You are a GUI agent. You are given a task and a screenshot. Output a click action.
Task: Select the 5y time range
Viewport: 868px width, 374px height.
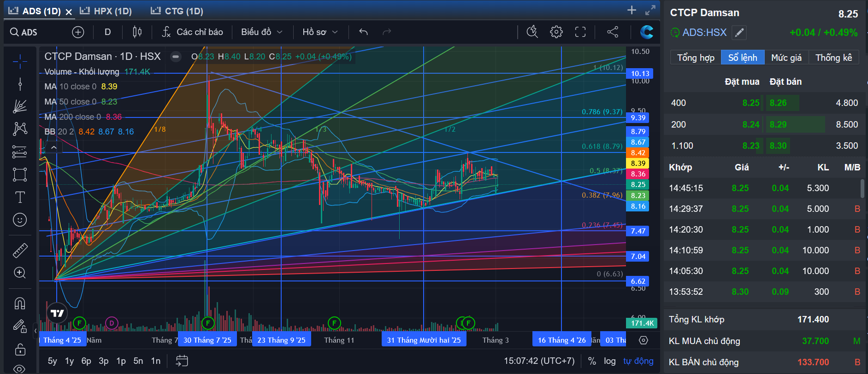coord(53,361)
